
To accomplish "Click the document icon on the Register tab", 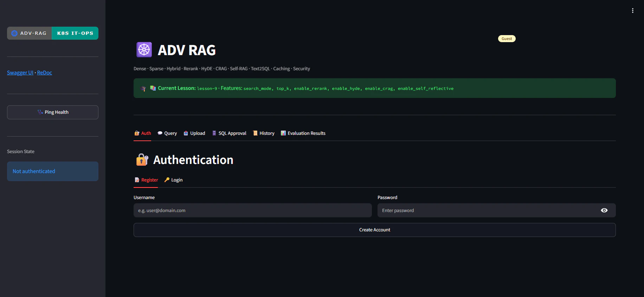I will coord(137,180).
